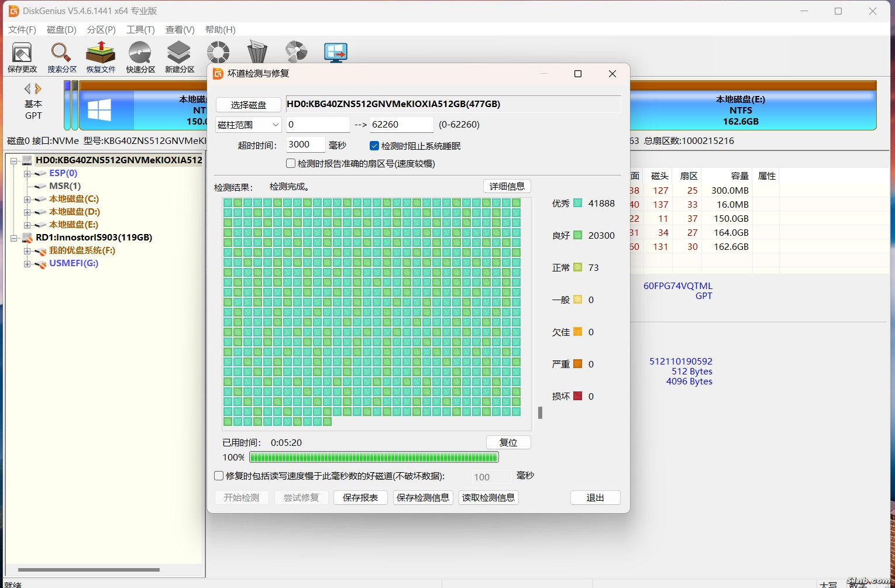895x588 pixels.
Task: Enable reporting accurate sector numbers checkbox
Action: pos(291,163)
